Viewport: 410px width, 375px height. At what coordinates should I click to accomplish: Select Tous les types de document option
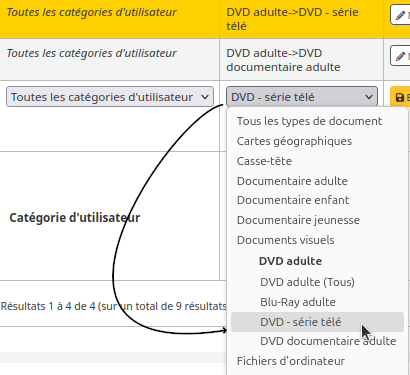[x=309, y=121]
